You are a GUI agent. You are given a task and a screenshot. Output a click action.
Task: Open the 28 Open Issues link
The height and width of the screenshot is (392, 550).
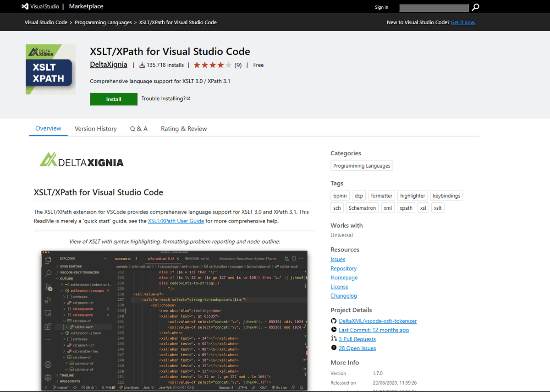(357, 348)
